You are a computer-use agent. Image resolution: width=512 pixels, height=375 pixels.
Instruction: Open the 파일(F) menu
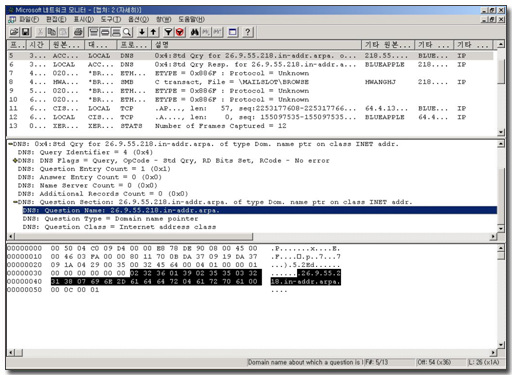point(29,19)
